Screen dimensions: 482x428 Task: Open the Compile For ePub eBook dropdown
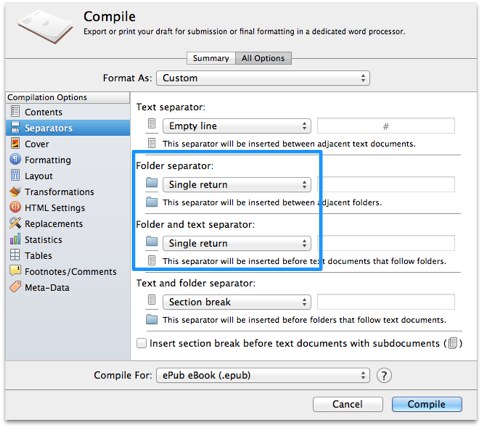point(263,375)
